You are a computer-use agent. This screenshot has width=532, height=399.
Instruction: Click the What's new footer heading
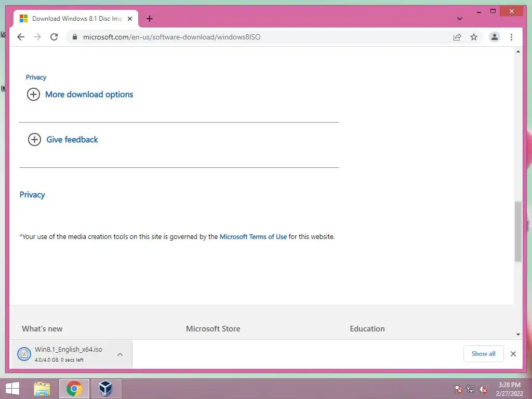tap(42, 329)
